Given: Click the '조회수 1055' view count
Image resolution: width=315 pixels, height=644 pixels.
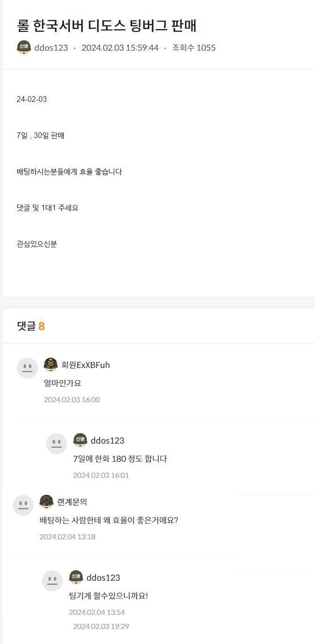Looking at the screenshot, I should 194,48.
